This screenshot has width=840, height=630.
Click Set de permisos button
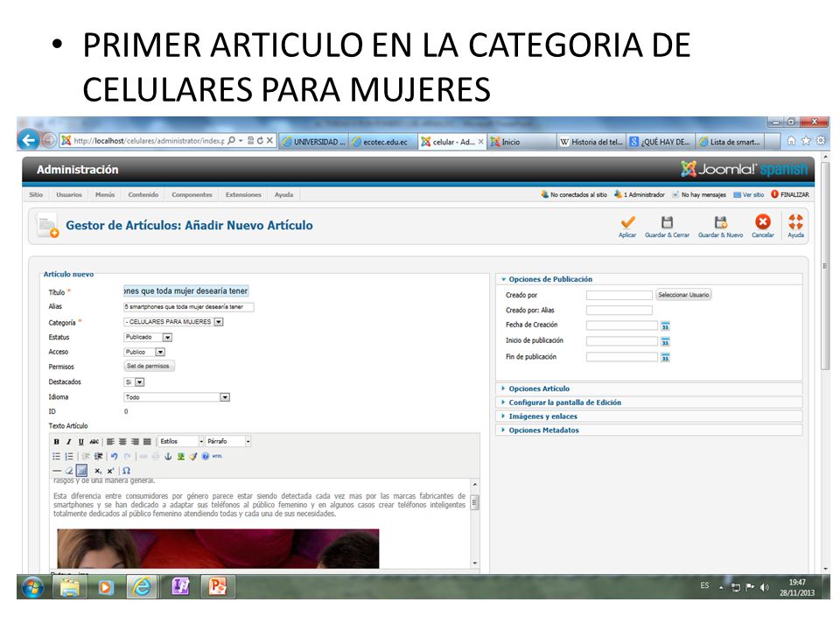pyautogui.click(x=149, y=367)
